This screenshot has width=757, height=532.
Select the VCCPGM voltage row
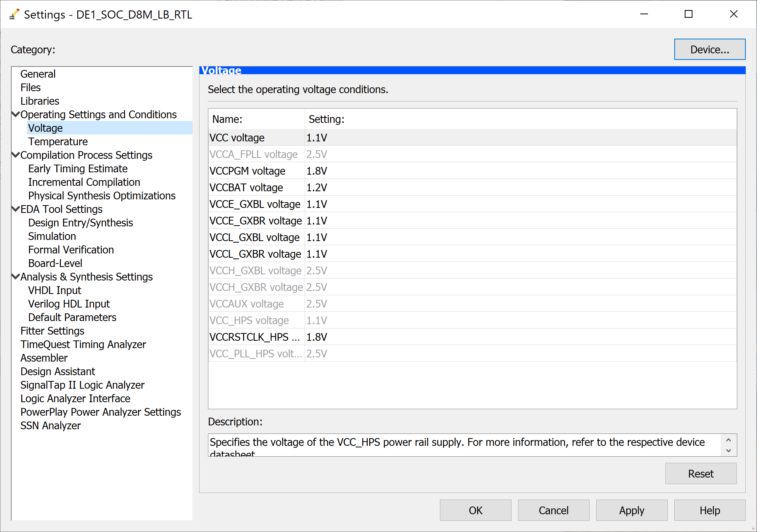point(247,171)
